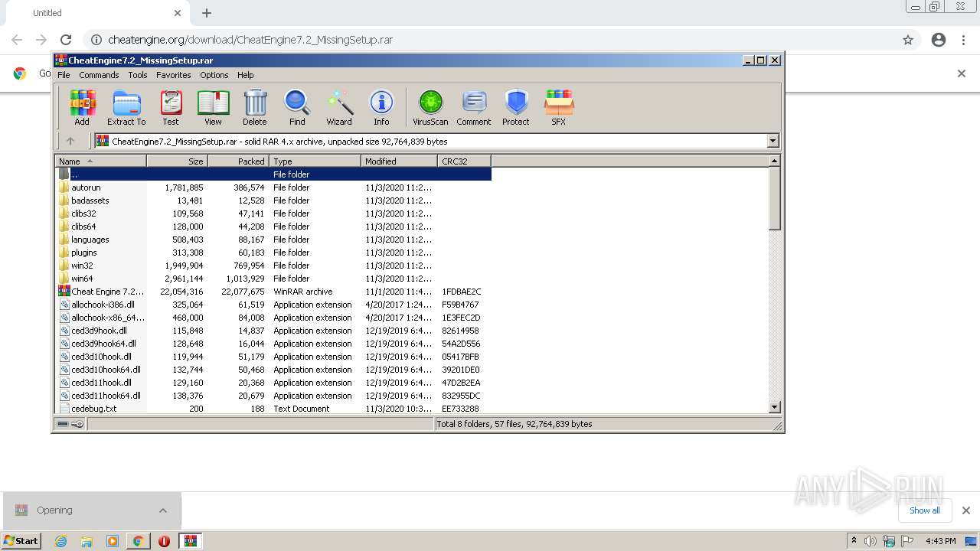
Task: Click the browser address bar
Action: click(490, 40)
